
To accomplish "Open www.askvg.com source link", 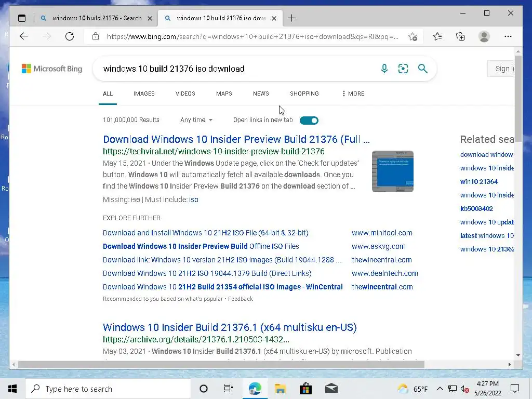I will (379, 246).
